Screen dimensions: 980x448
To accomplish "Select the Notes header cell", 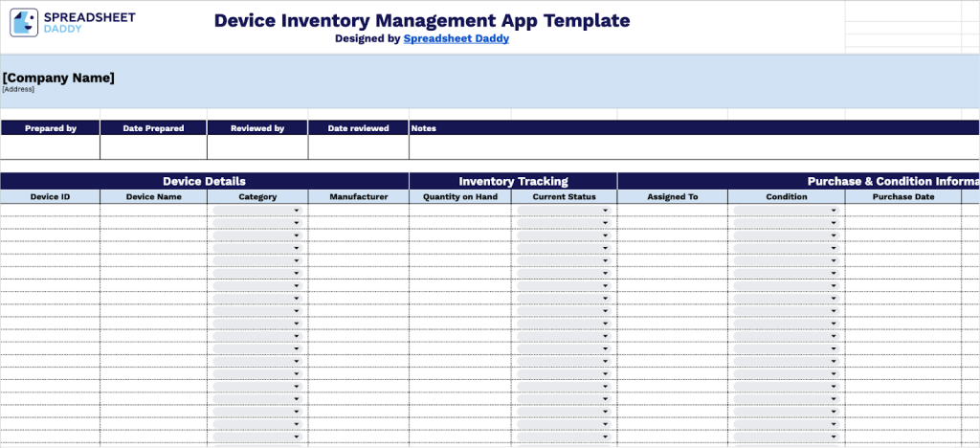I will [x=424, y=128].
